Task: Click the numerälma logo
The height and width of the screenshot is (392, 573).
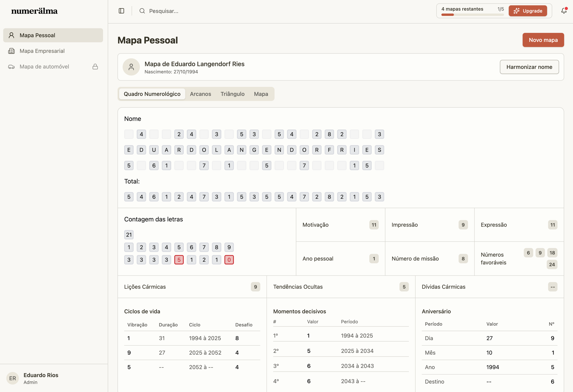Action: (34, 11)
